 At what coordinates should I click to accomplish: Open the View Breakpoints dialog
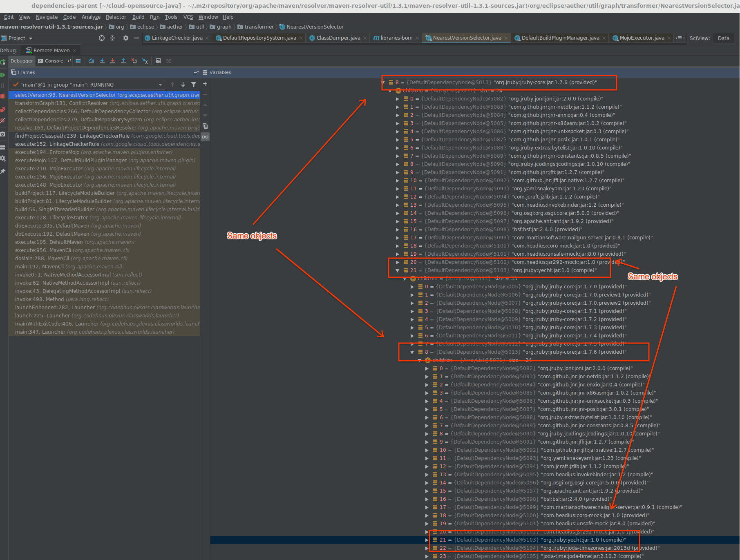3,109
